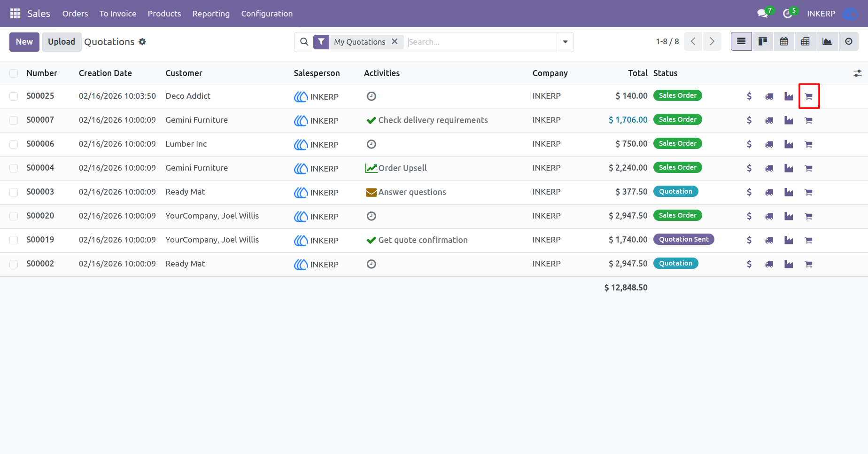Click the dollar invoice icon for S00007

749,120
